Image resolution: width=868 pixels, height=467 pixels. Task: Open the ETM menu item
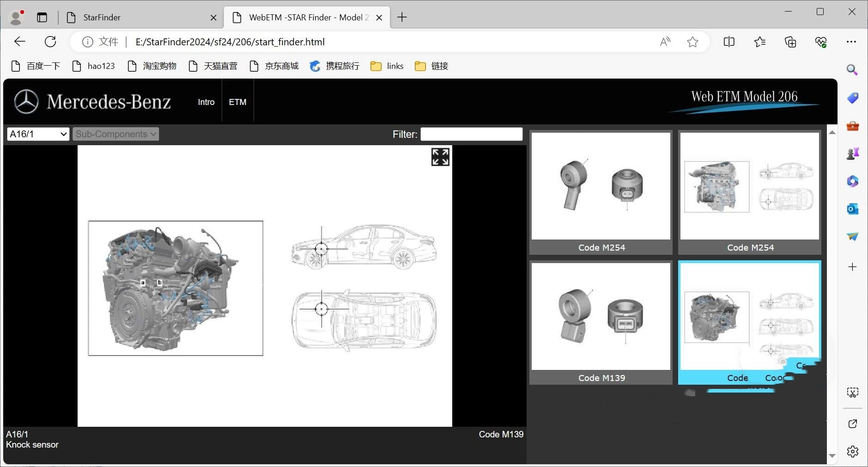(237, 102)
